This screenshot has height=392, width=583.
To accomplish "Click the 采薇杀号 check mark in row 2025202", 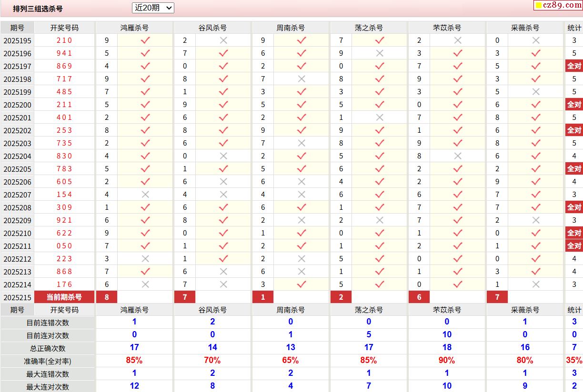I will point(536,130).
